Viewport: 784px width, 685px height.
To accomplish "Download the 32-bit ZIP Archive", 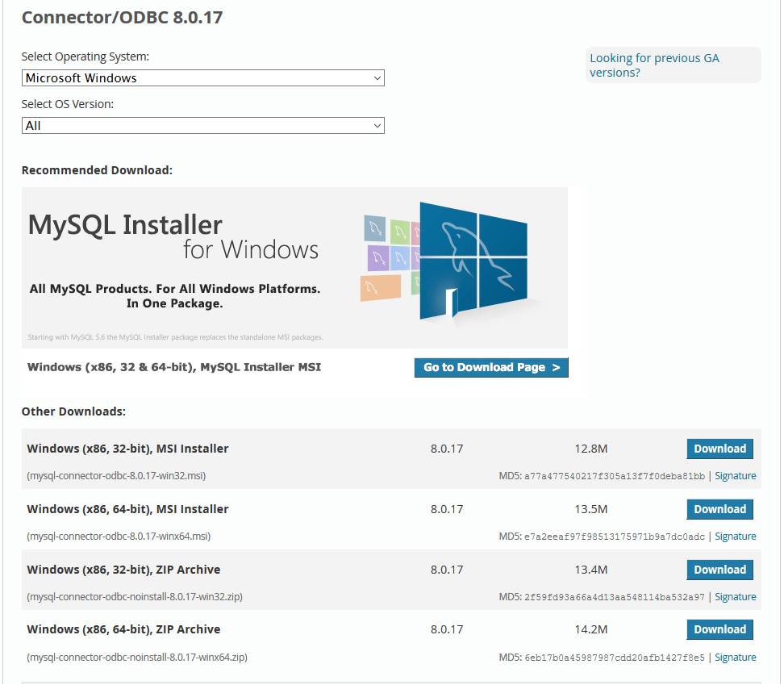I will [x=719, y=570].
